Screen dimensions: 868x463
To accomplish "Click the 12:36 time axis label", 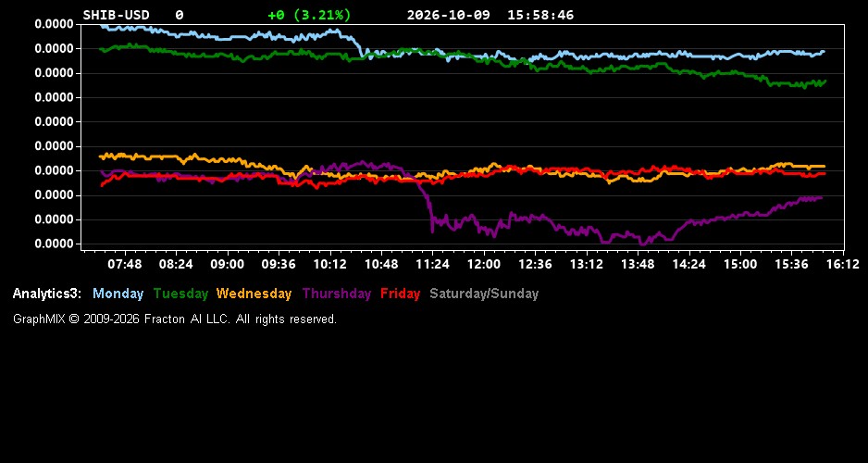I will (535, 264).
